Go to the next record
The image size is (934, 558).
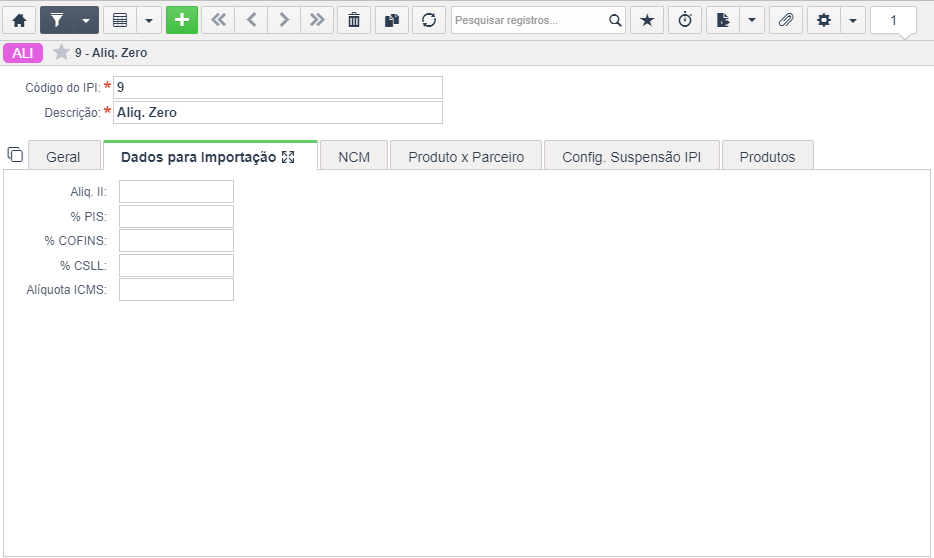click(284, 20)
